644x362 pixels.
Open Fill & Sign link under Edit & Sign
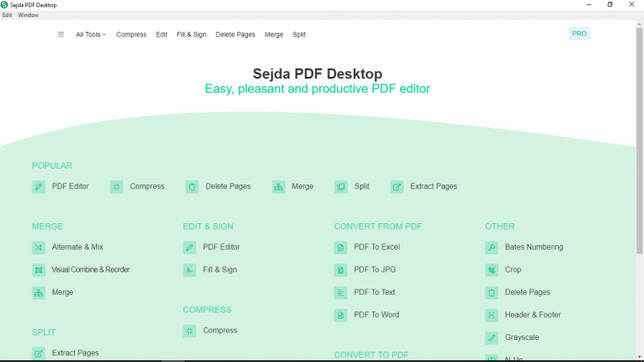coord(220,270)
